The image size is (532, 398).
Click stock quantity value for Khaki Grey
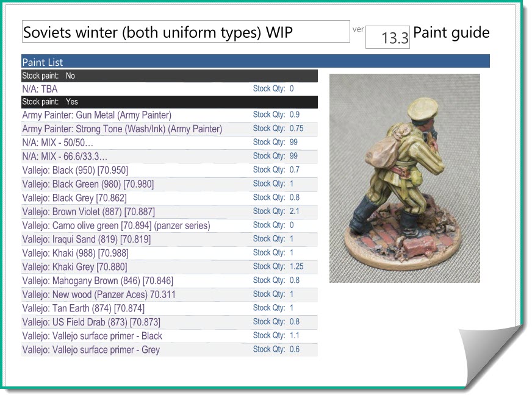point(297,266)
